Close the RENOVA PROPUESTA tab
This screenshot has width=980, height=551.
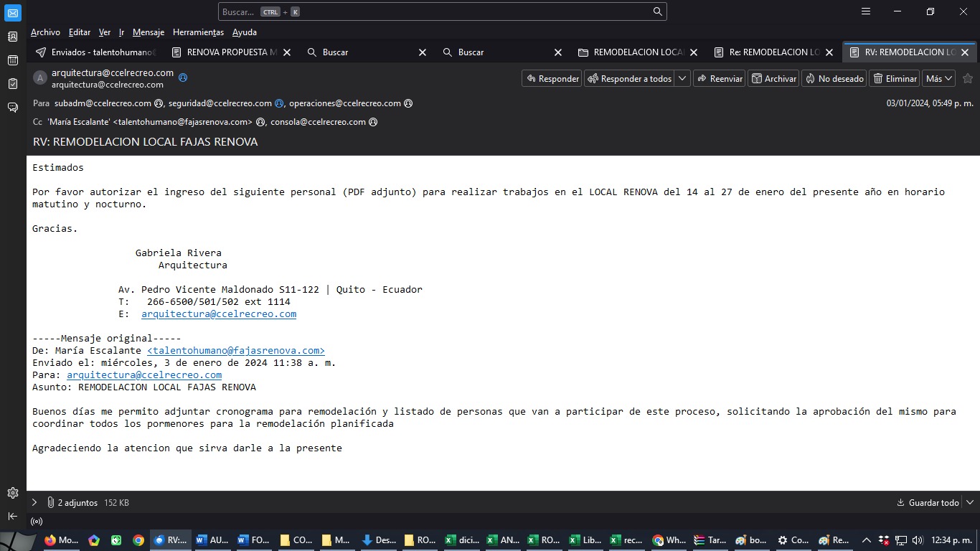[287, 52]
